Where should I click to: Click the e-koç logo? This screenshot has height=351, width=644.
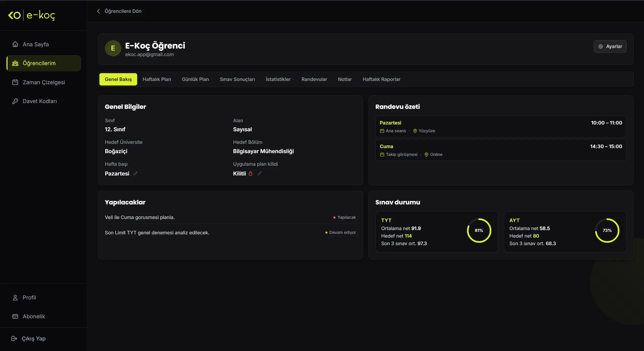pos(32,15)
